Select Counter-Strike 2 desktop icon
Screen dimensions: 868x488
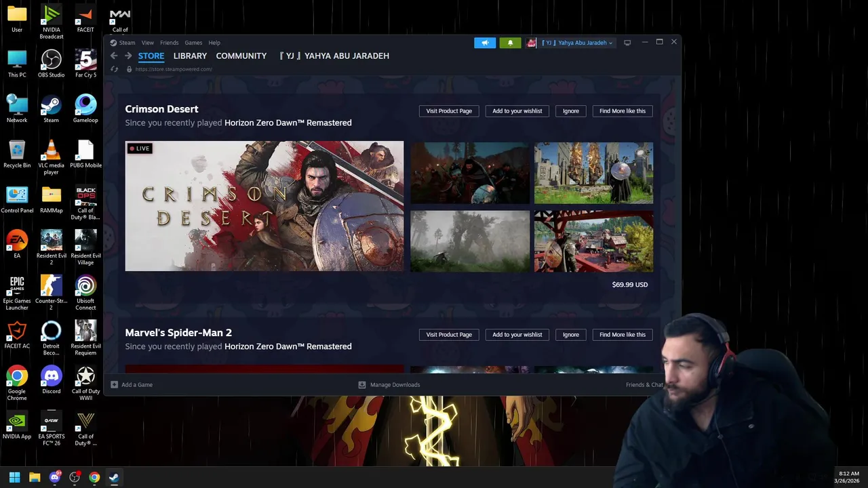[51, 293]
